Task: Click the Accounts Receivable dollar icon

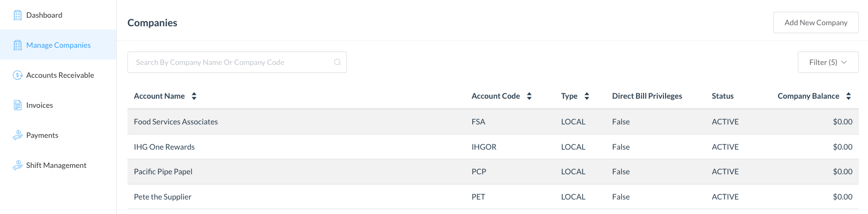Action: [x=18, y=75]
